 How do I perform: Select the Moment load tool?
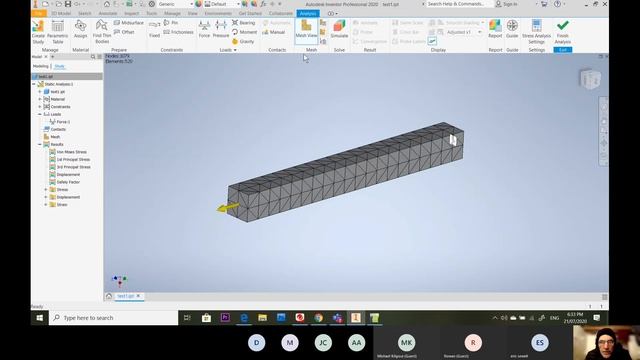coord(244,32)
